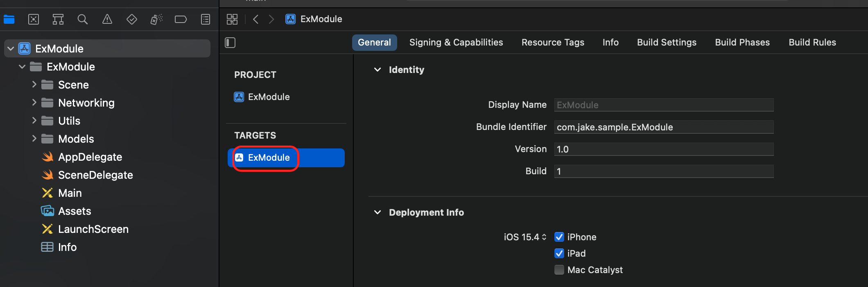Open the Issue navigator warning icon
868x287 pixels.
(x=107, y=19)
